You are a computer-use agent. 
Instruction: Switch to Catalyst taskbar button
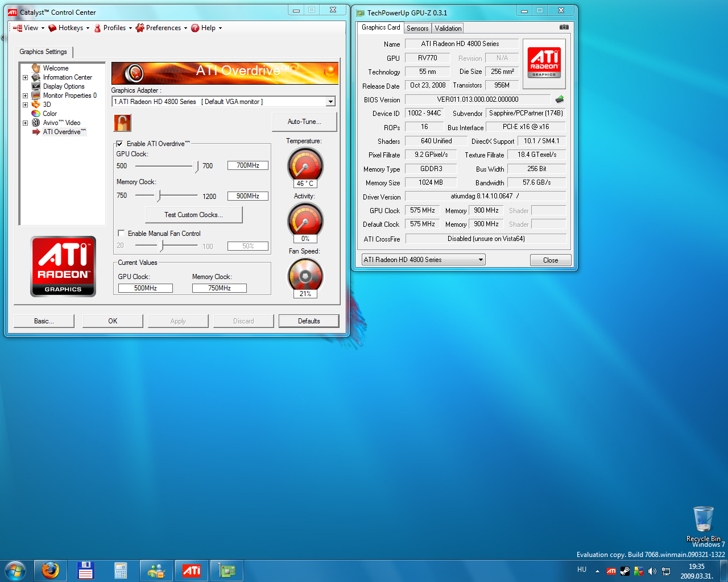click(192, 571)
